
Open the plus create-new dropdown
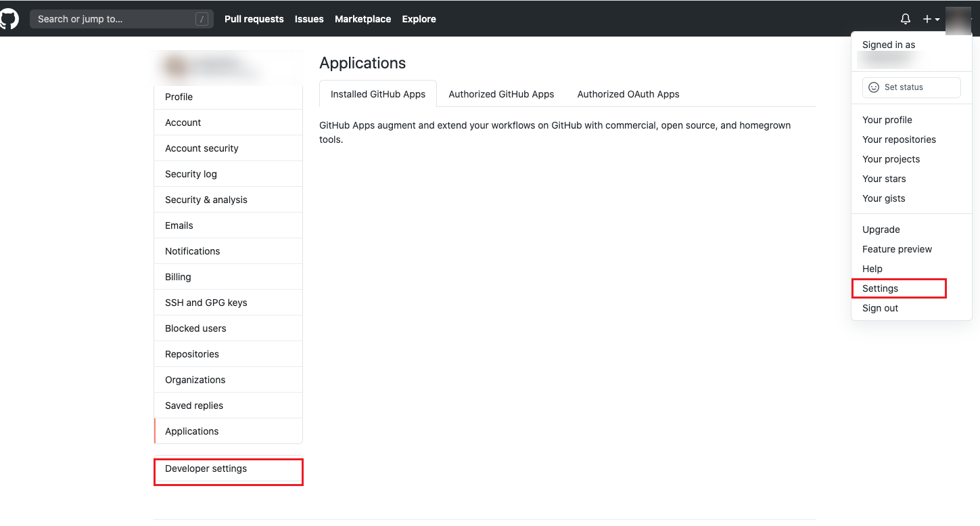click(931, 19)
